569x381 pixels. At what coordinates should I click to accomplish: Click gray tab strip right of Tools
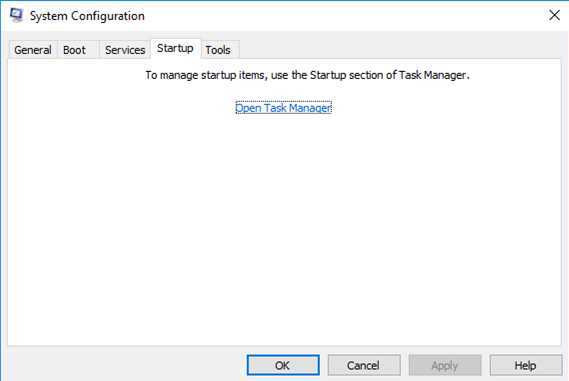tap(399, 47)
